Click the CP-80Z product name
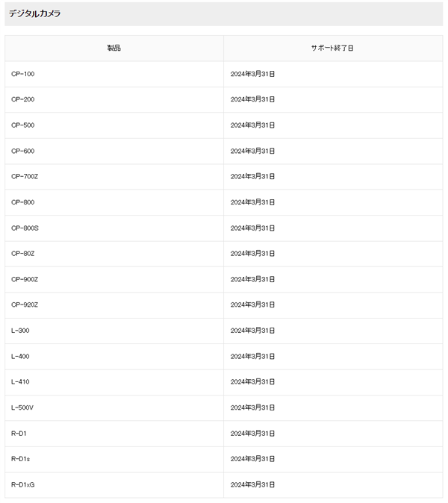Viewport: 448px width, 503px height. (23, 254)
